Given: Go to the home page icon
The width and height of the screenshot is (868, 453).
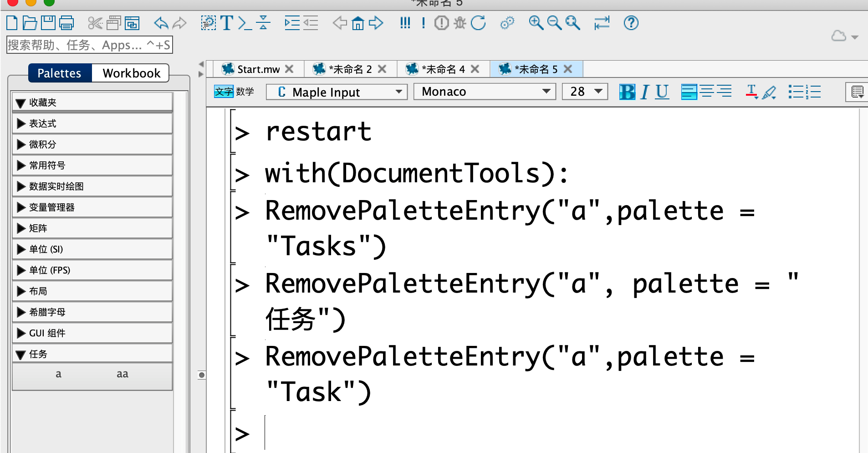Looking at the screenshot, I should click(358, 23).
